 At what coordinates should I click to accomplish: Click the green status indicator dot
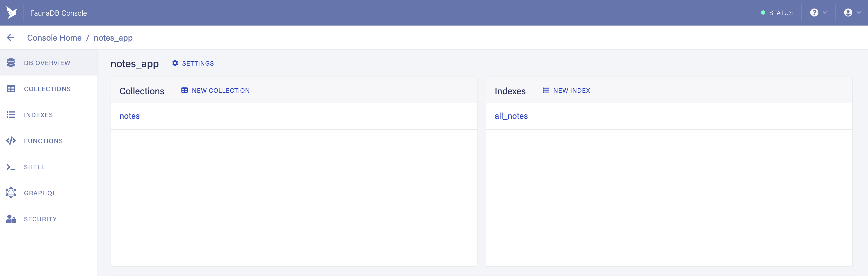[763, 13]
